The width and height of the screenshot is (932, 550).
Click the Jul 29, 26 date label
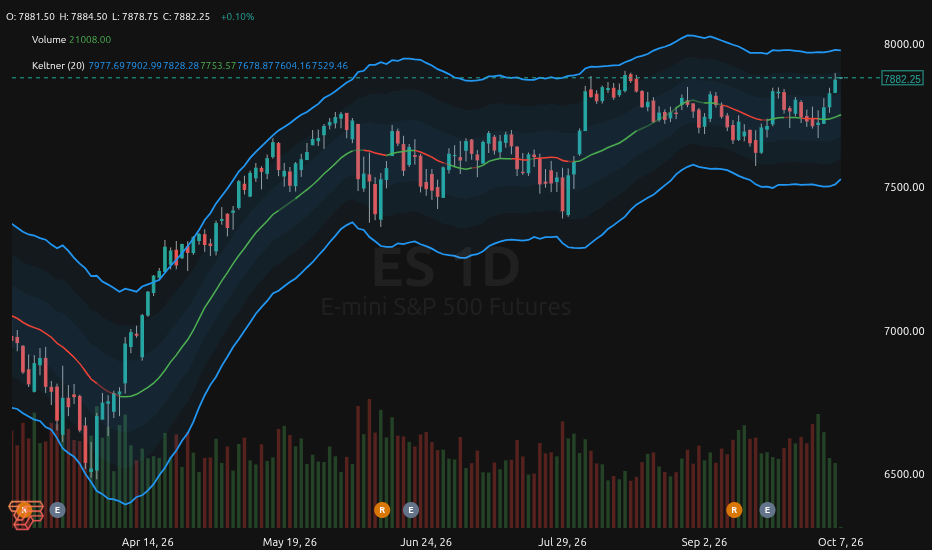(x=562, y=542)
